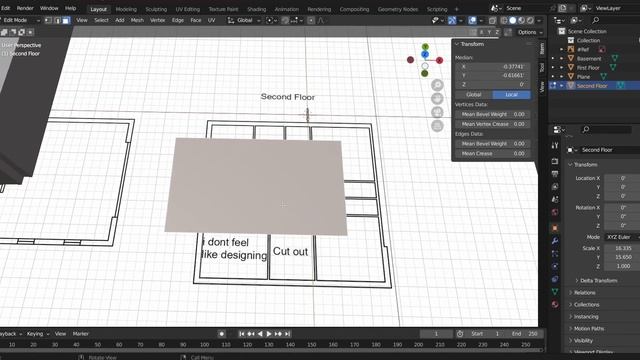This screenshot has height=360, width=640.
Task: Open Global transform orientation dropdown
Action: click(244, 20)
